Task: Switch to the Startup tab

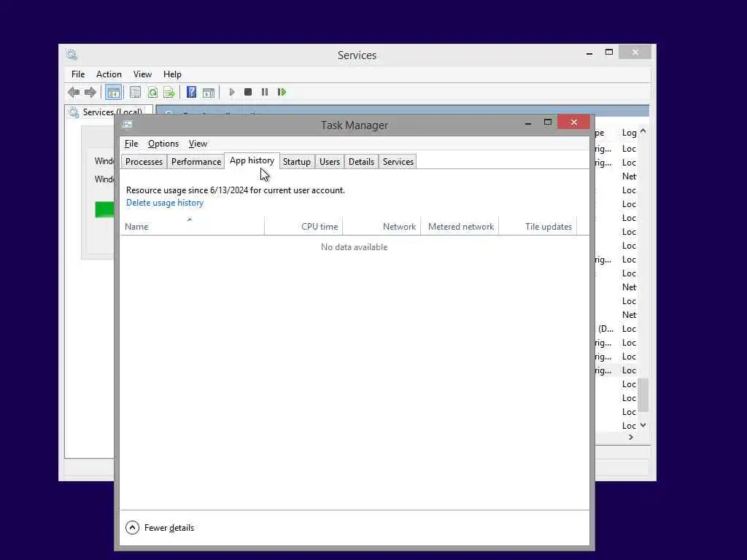Action: (x=296, y=162)
